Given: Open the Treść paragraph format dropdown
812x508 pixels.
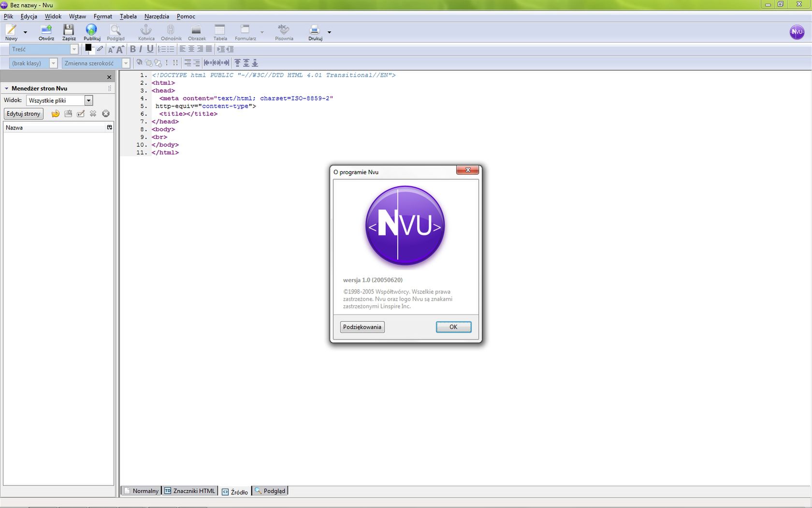Looking at the screenshot, I should click(73, 49).
